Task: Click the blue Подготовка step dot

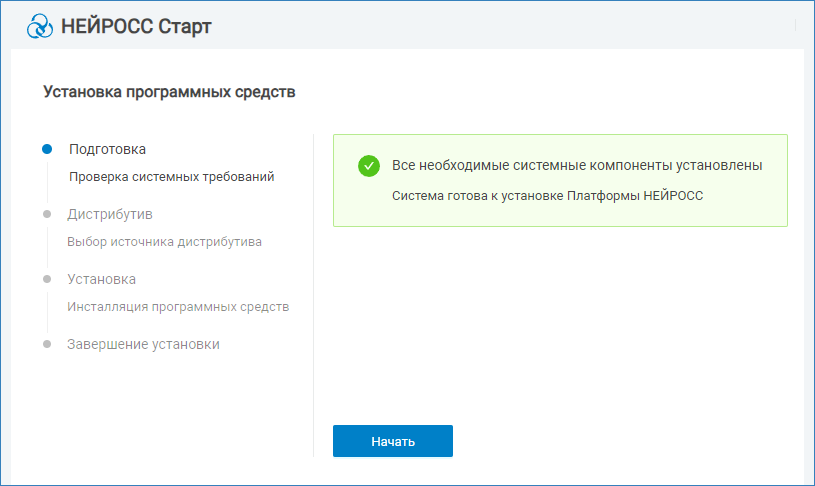Action: (47, 150)
